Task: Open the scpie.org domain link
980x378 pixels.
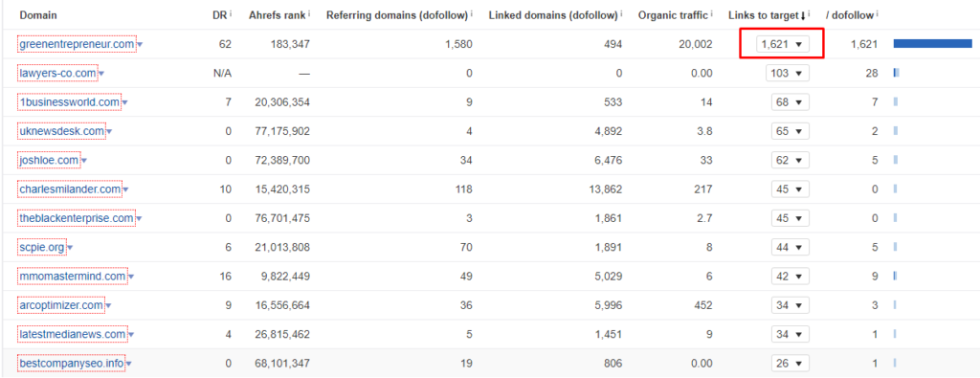Action: pos(42,247)
